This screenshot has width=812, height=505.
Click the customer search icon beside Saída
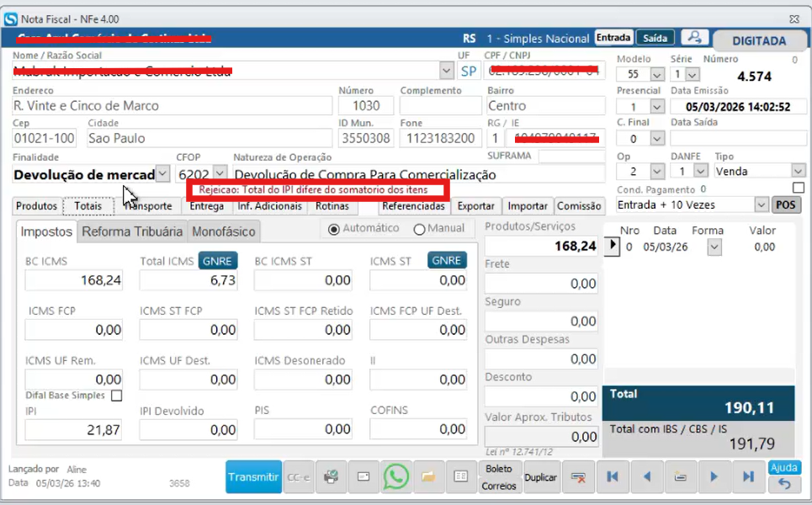pyautogui.click(x=694, y=37)
